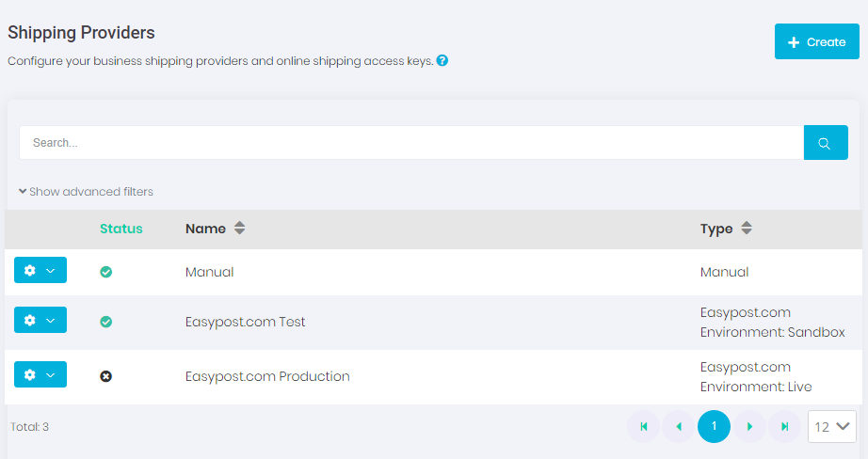The width and height of the screenshot is (868, 459).
Task: Sort the Type column arrows
Action: pyautogui.click(x=747, y=229)
